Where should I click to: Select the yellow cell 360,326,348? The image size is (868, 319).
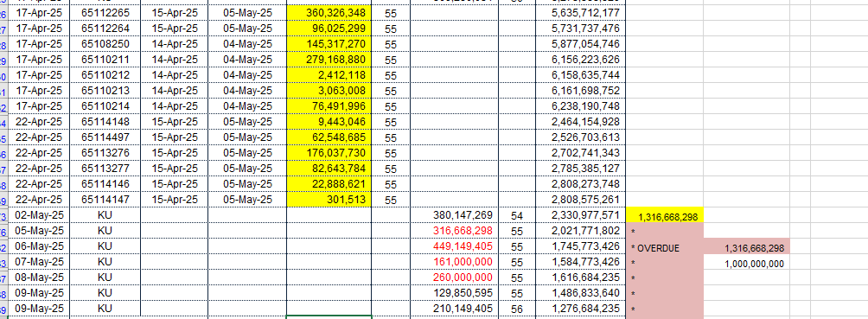click(x=329, y=13)
